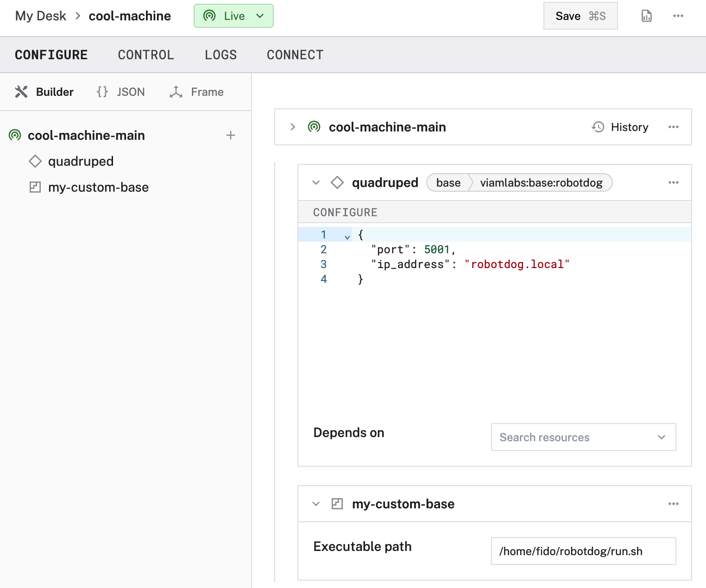Collapse the quadruped card with its chevron
706x588 pixels.
pos(315,182)
